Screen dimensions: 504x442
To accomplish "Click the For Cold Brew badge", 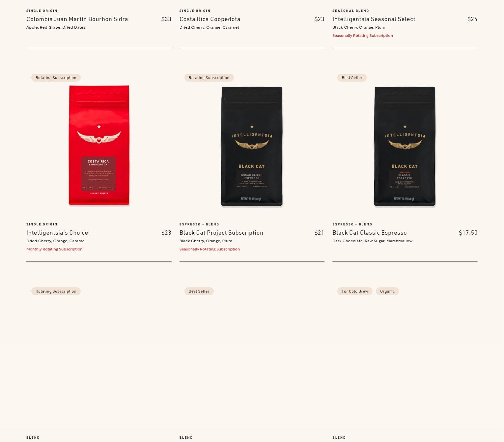I will pos(355,291).
